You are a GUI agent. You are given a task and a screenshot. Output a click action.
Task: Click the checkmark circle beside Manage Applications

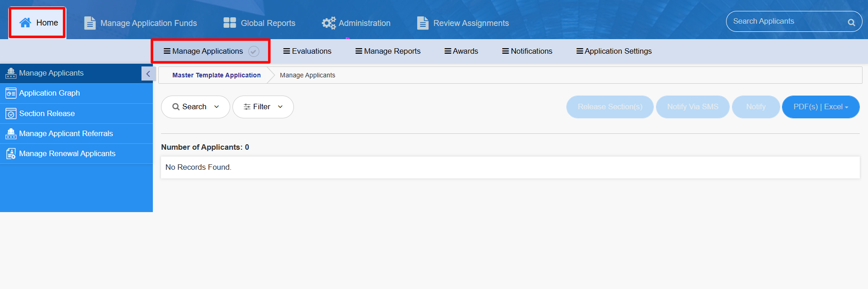tap(254, 51)
